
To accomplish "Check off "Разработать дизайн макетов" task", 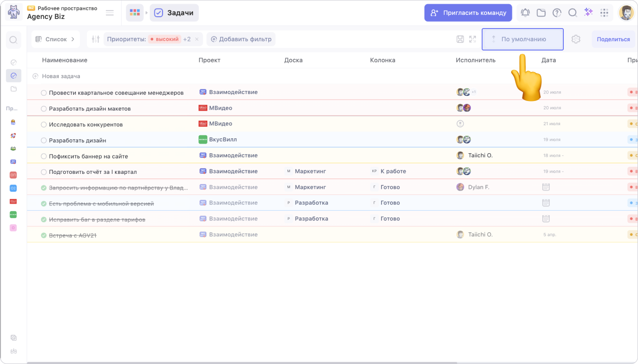I will click(43, 109).
